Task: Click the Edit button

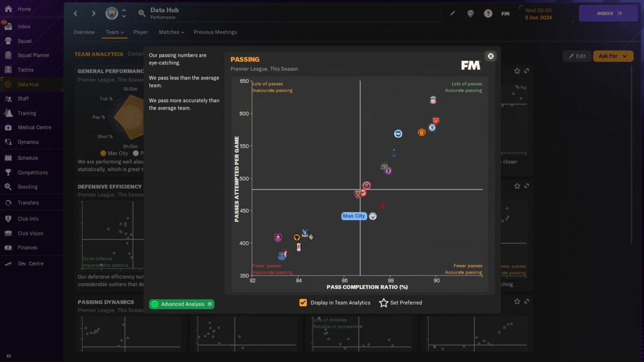Action: [577, 56]
